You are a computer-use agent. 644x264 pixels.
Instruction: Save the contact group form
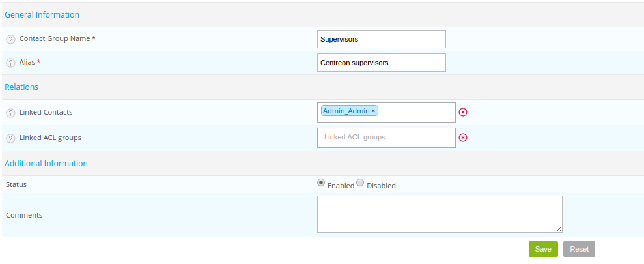[x=543, y=249]
